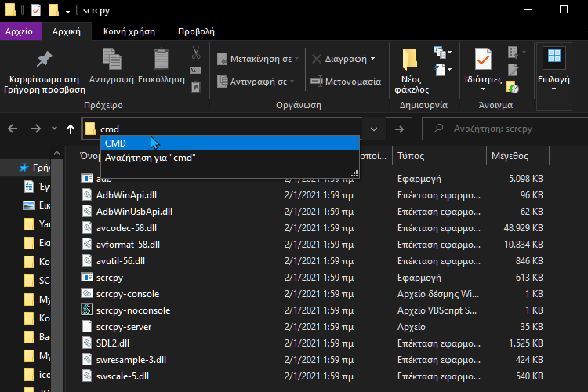Image resolution: width=588 pixels, height=392 pixels.
Task: Switch to the Κοινή χρήση tab
Action: pos(129,31)
